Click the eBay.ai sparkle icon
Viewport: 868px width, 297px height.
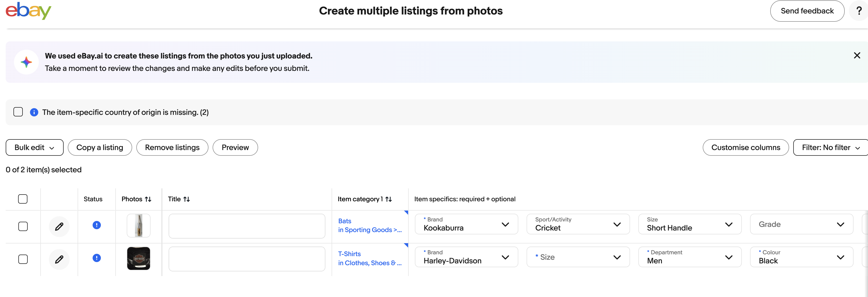pyautogui.click(x=26, y=62)
